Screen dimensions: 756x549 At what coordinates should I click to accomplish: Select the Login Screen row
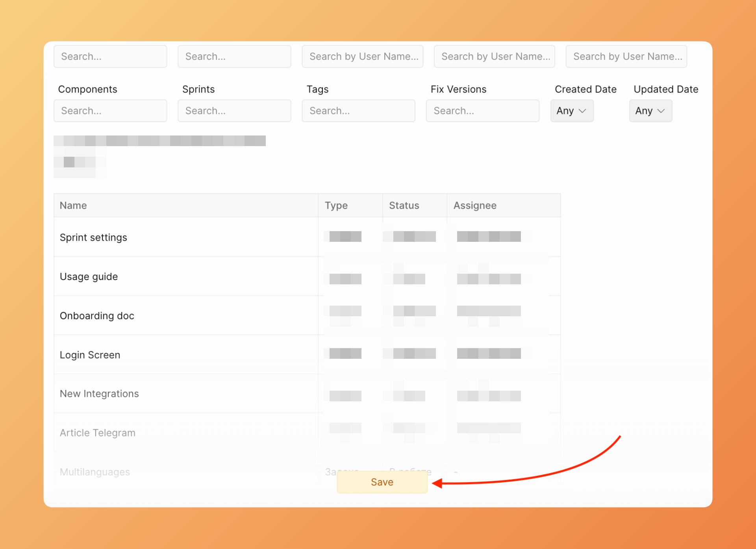pos(90,355)
